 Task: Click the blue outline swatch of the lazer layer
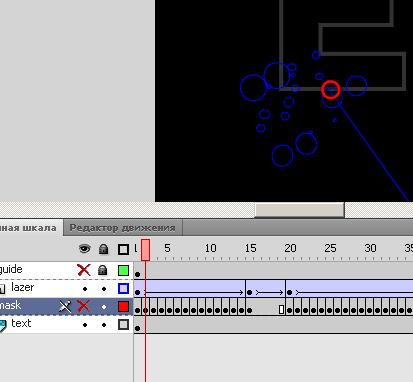123,288
